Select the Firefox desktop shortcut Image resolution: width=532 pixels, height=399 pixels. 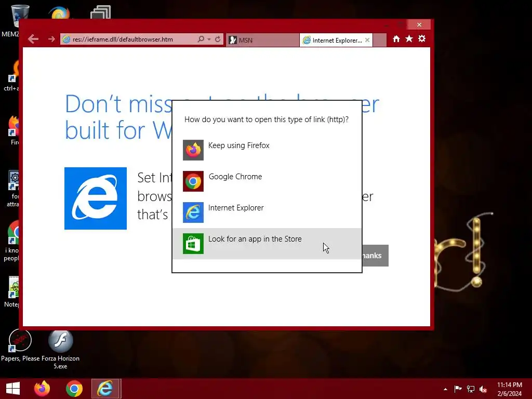[x=14, y=130]
